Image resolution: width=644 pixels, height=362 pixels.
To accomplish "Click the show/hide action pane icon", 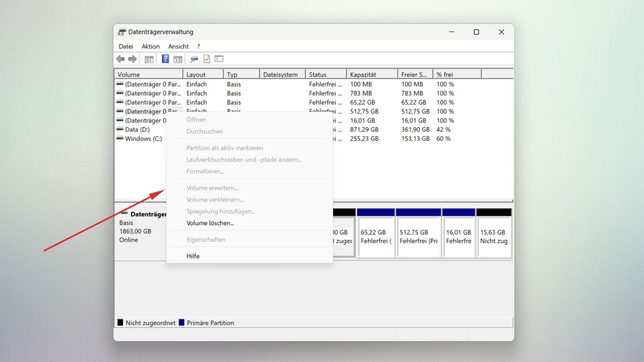I will click(178, 59).
